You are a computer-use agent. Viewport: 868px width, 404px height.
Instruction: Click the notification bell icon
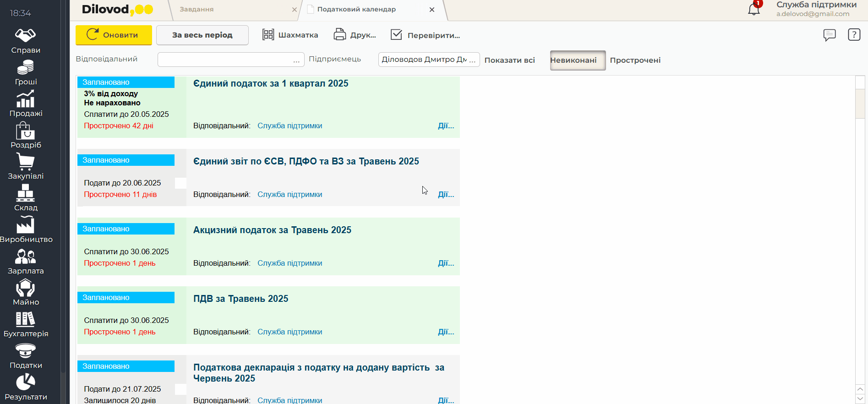tap(753, 9)
